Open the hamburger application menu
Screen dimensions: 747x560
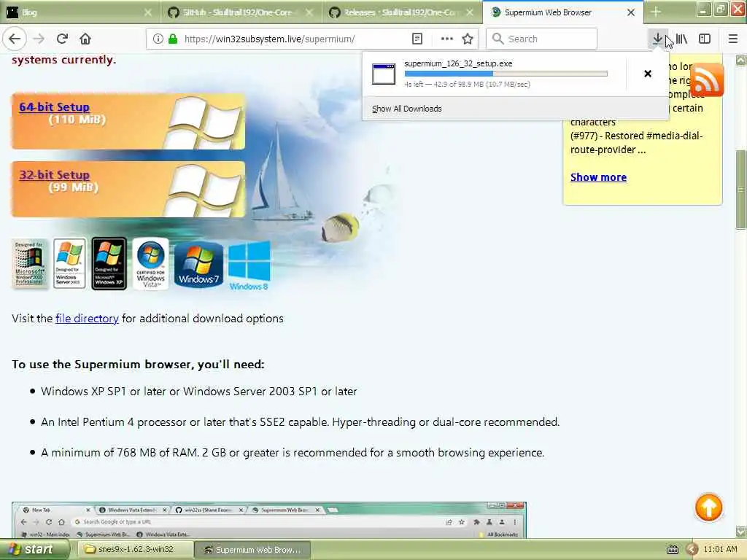point(733,39)
